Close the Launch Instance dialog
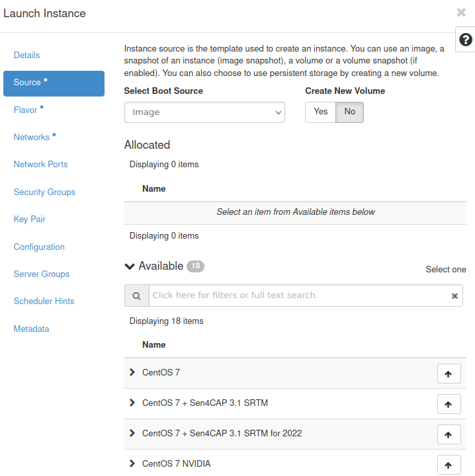 coord(461,13)
